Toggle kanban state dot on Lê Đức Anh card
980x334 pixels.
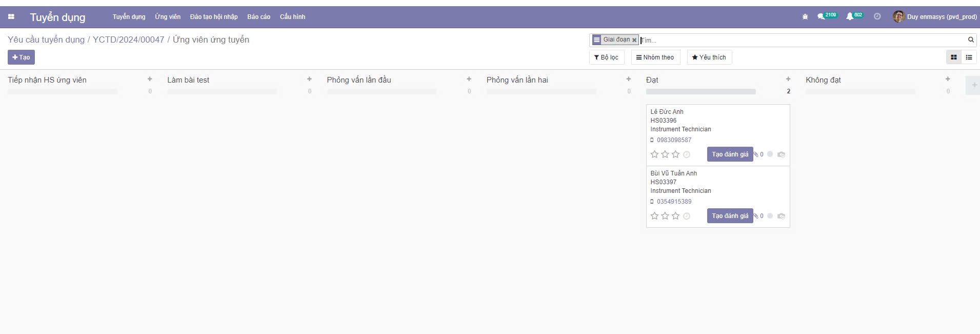pyautogui.click(x=770, y=154)
